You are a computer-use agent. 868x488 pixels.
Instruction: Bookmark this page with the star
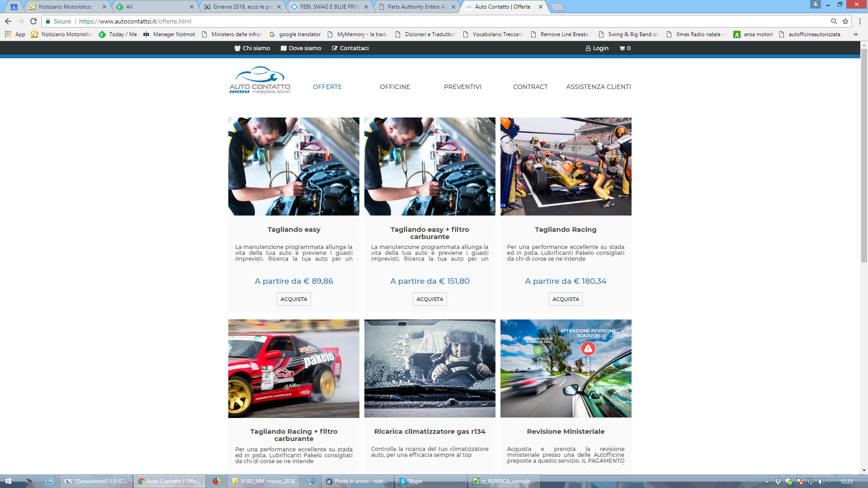pos(845,21)
